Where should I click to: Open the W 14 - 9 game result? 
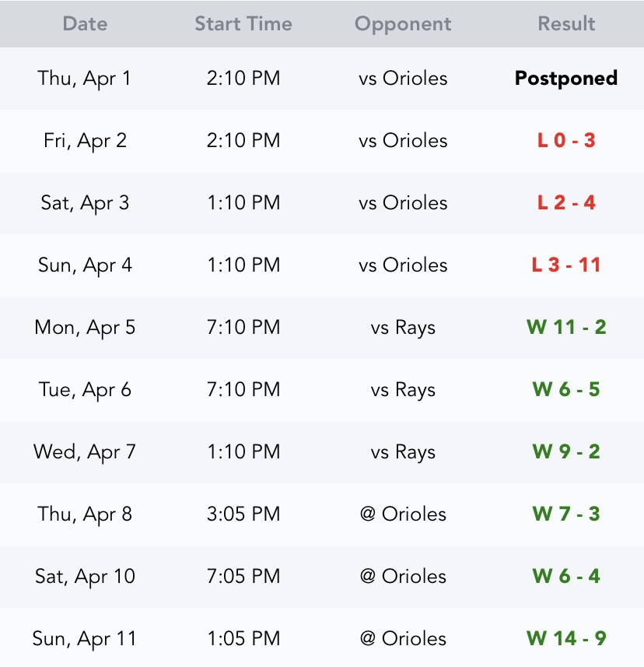[x=566, y=638]
